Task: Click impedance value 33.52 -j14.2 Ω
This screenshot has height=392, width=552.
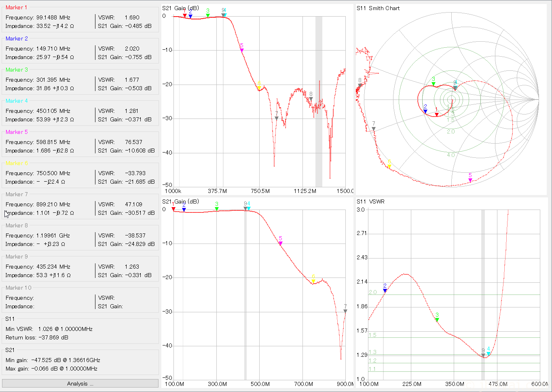Action: (x=55, y=26)
